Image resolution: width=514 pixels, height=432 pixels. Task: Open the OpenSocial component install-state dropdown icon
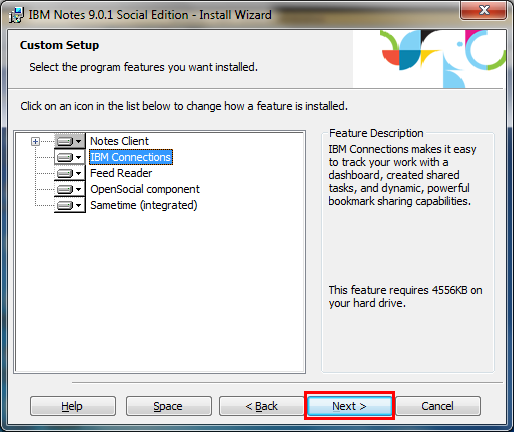click(70, 189)
